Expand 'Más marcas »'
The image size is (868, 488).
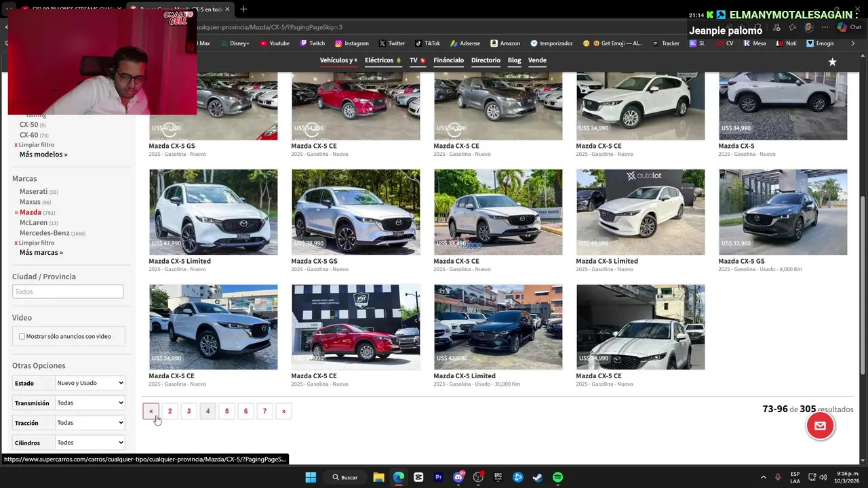coord(41,252)
